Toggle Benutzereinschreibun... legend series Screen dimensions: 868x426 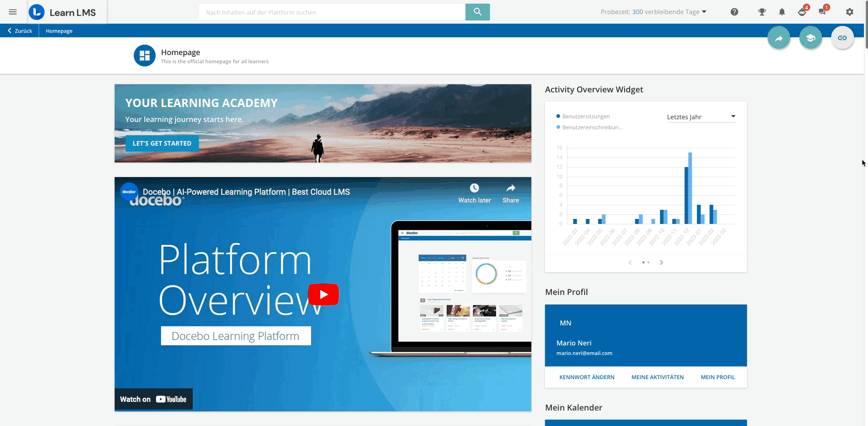tap(590, 127)
